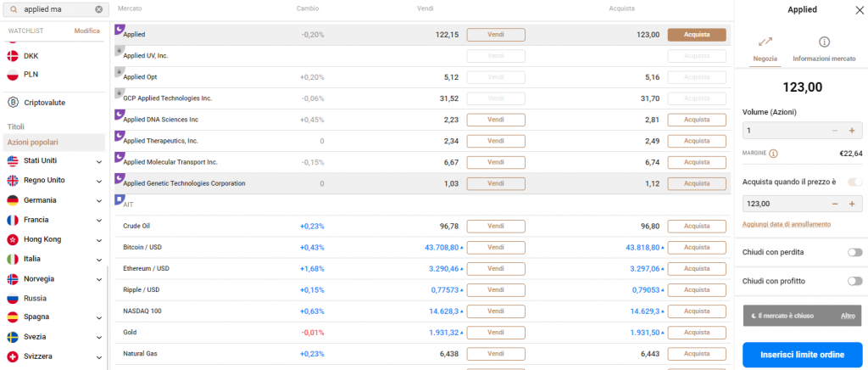Viewport: 868px width, 370px height.
Task: Click the Norvegia flag icon
Action: click(13, 278)
